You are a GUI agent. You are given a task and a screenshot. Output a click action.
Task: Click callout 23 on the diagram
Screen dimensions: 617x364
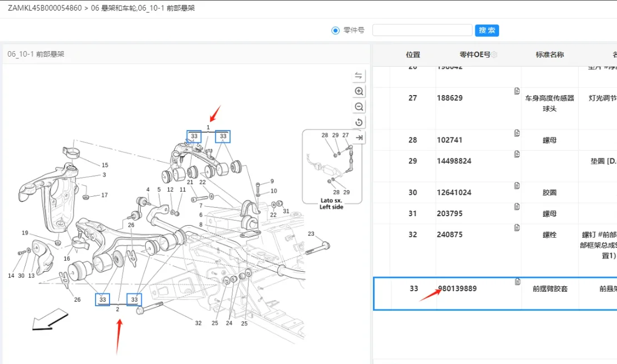tap(311, 234)
